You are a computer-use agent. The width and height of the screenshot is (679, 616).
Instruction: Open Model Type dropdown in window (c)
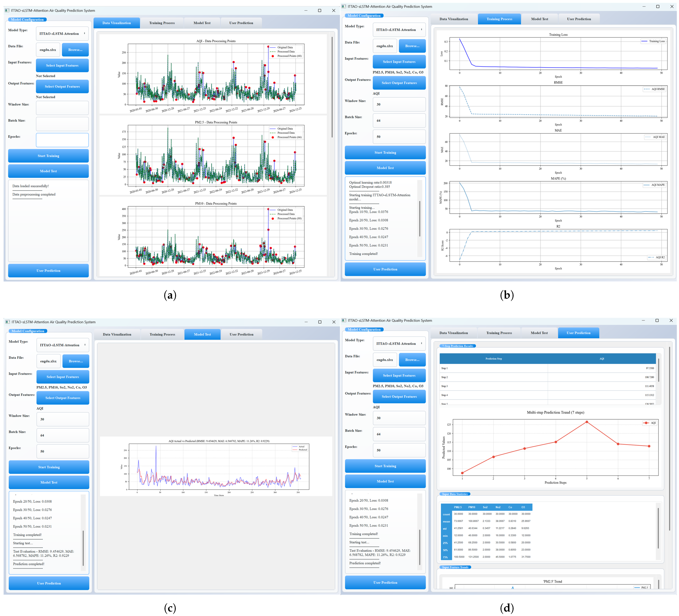point(63,345)
